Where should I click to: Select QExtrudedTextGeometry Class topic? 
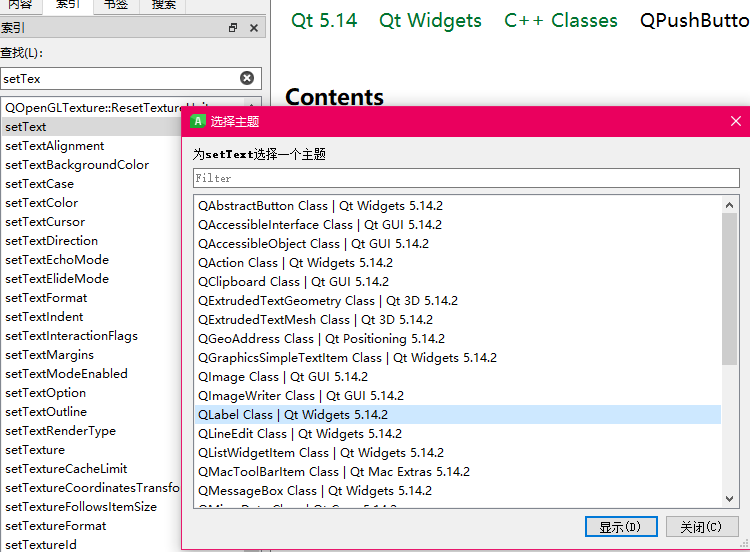coord(458,300)
